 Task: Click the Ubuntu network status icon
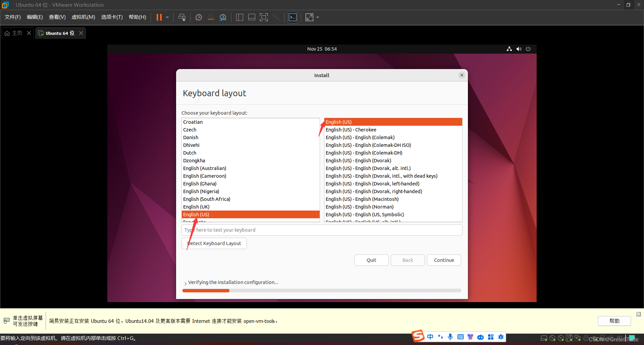tap(509, 49)
